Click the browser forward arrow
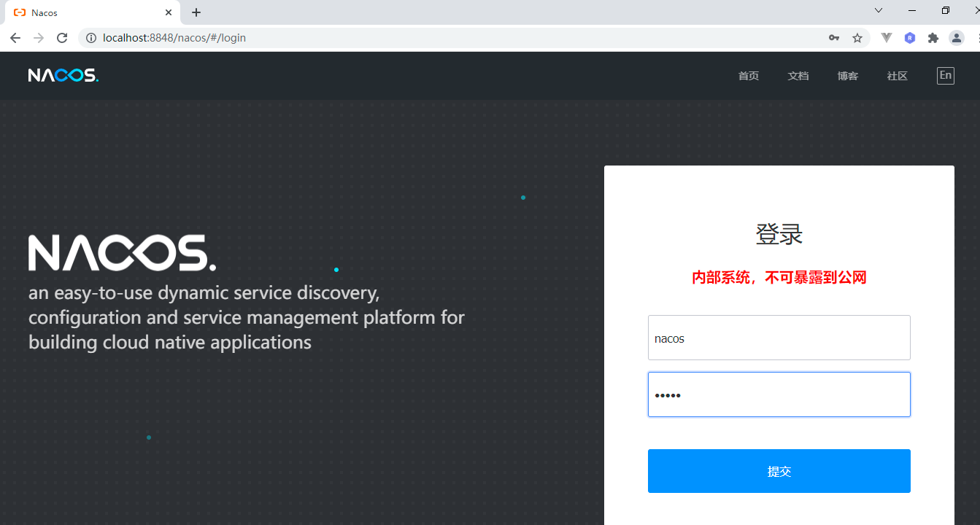Screen dimensions: 980x525 (x=39, y=38)
